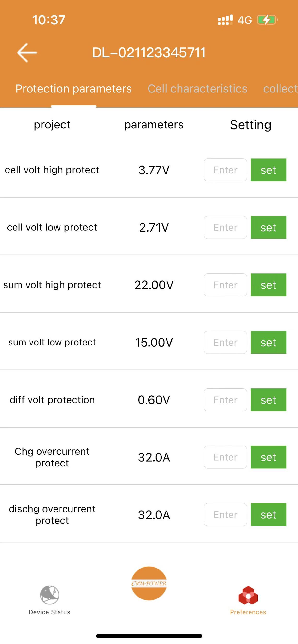Focus Enter field for cell volt high protect

coord(225,170)
